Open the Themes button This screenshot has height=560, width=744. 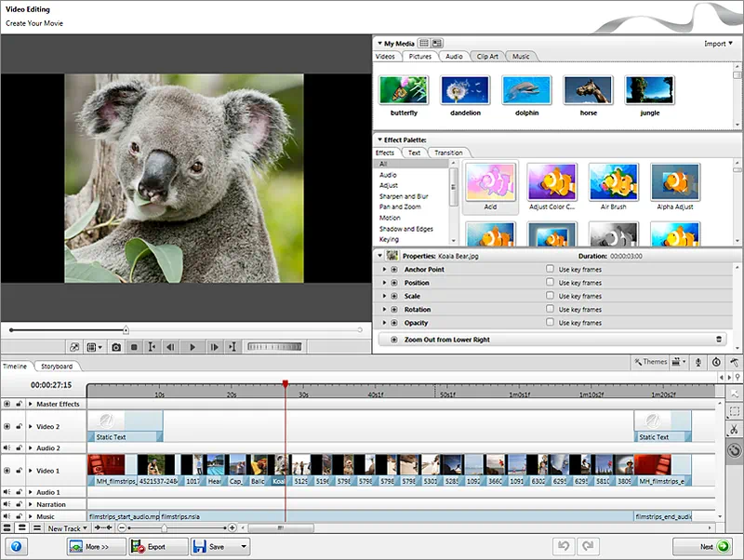650,362
